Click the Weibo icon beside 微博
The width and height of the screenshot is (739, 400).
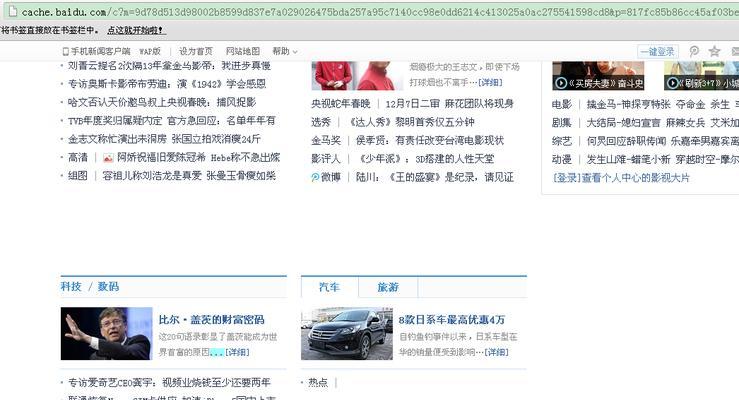click(315, 177)
